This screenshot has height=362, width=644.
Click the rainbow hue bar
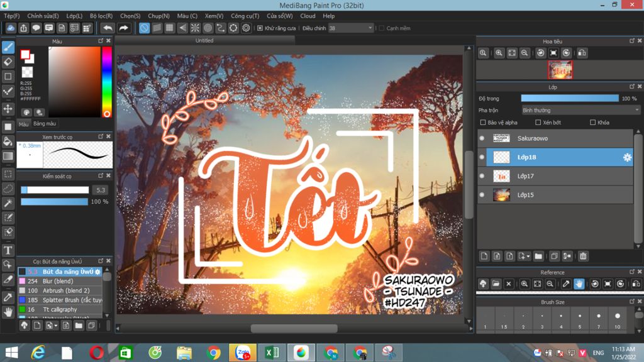[107, 82]
